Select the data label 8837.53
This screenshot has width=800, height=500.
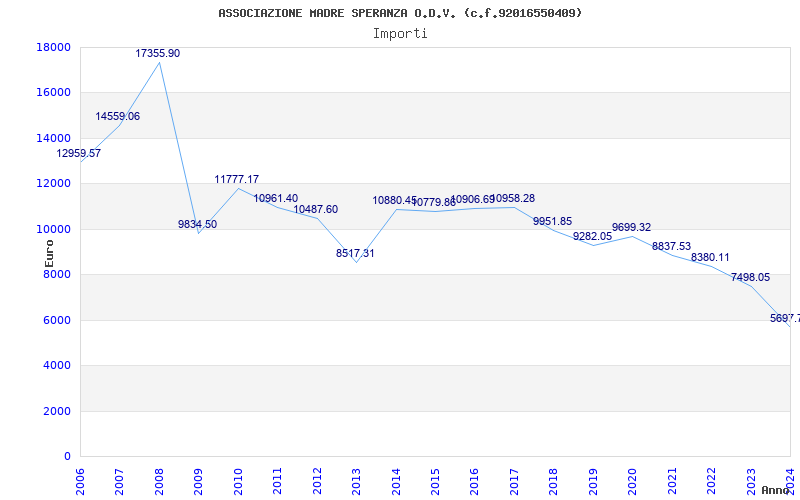[671, 246]
